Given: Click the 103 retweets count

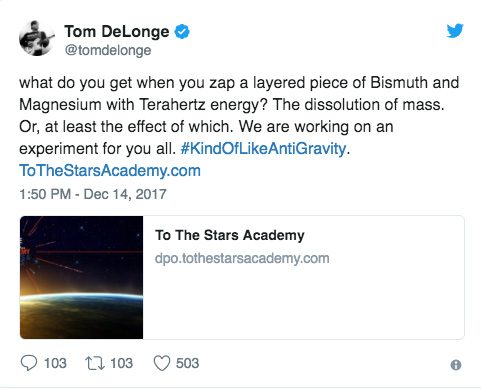Looking at the screenshot, I should (122, 363).
